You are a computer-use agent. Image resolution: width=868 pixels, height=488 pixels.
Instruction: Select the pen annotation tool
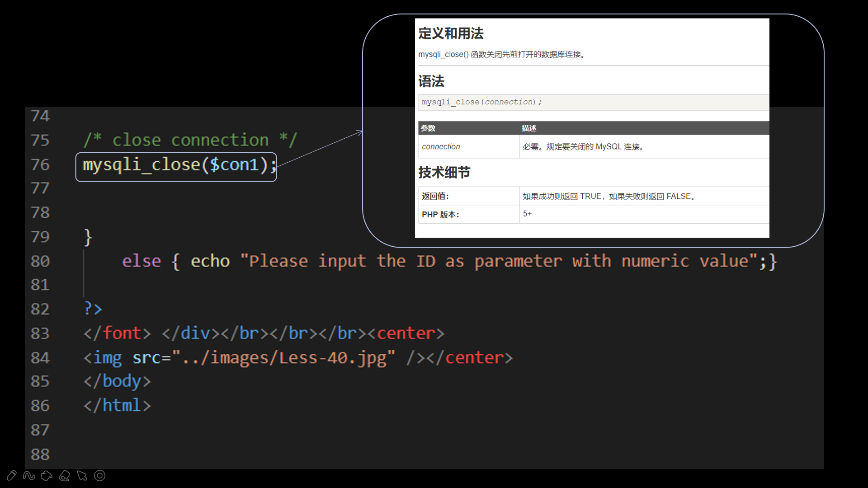pos(12,475)
